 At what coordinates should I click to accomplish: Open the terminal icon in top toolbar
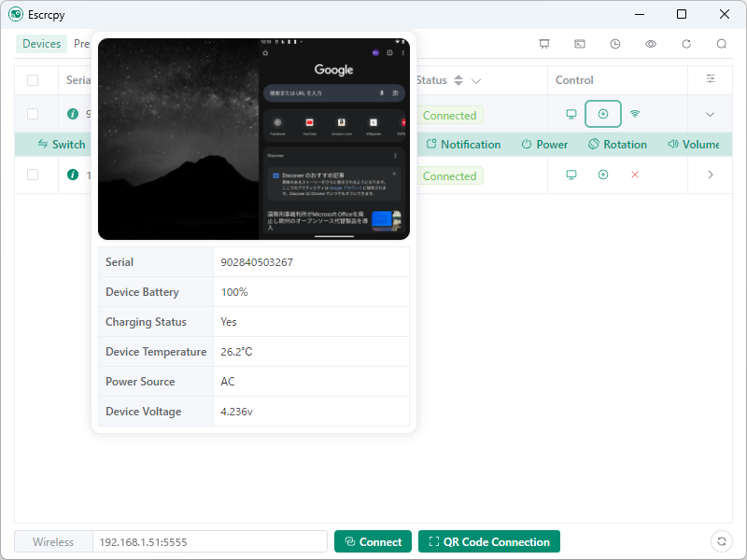click(579, 44)
